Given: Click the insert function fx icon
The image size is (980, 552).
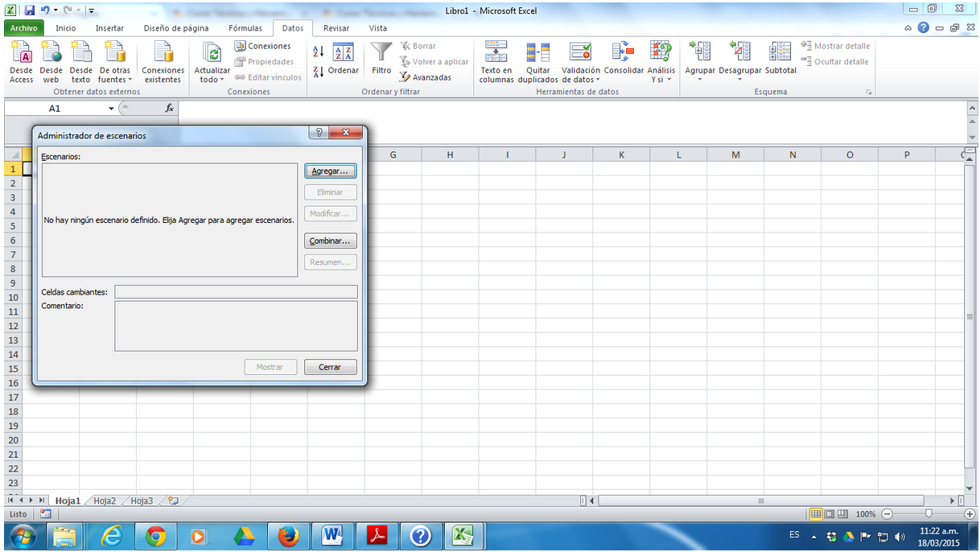Looking at the screenshot, I should coord(169,108).
